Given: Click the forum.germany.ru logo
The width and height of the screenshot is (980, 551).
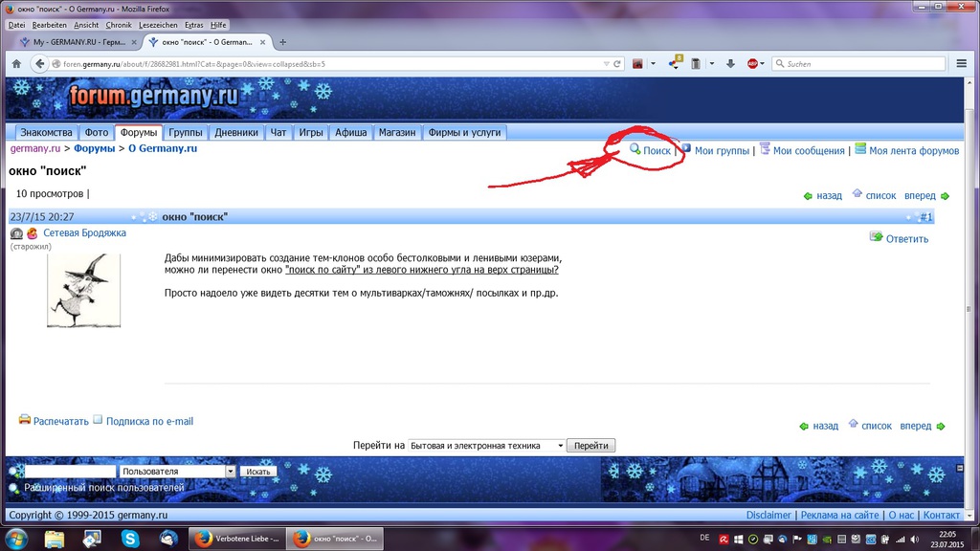Looking at the screenshot, I should coord(154,96).
